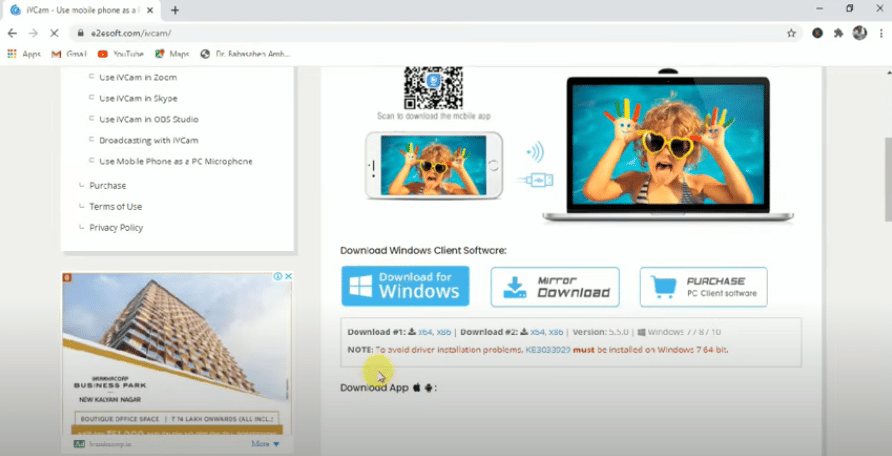The height and width of the screenshot is (456, 892).
Task: Click the phone preview image
Action: 434,165
